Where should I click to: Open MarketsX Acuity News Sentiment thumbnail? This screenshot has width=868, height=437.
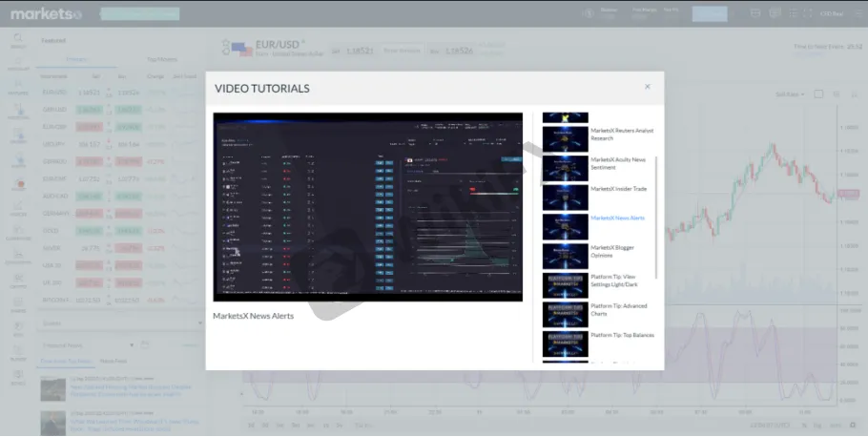pos(566,168)
